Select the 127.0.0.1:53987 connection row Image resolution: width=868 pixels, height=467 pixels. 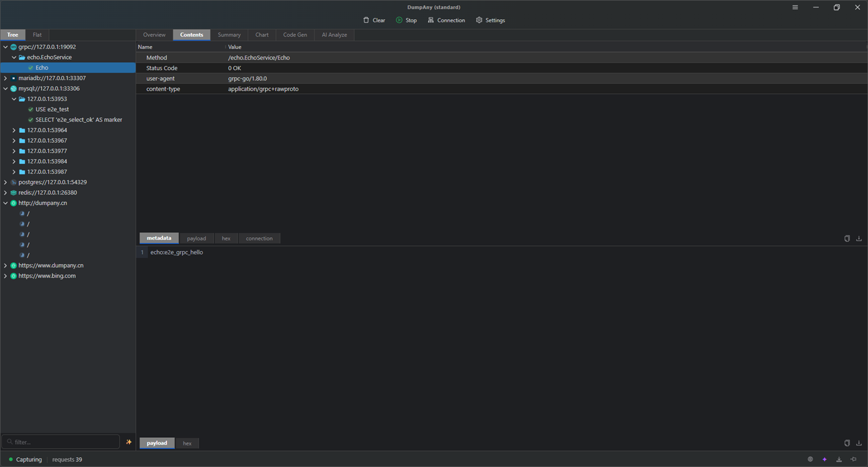click(x=68, y=172)
